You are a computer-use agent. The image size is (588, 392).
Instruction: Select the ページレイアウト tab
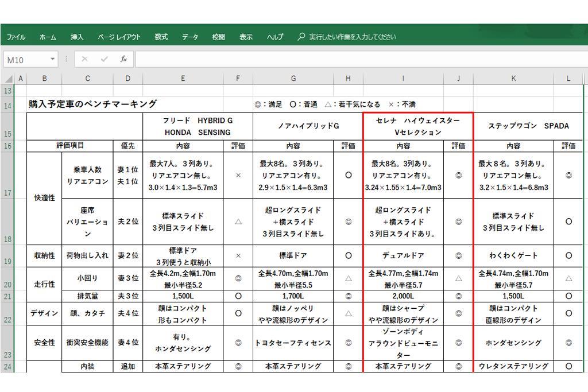tap(119, 37)
